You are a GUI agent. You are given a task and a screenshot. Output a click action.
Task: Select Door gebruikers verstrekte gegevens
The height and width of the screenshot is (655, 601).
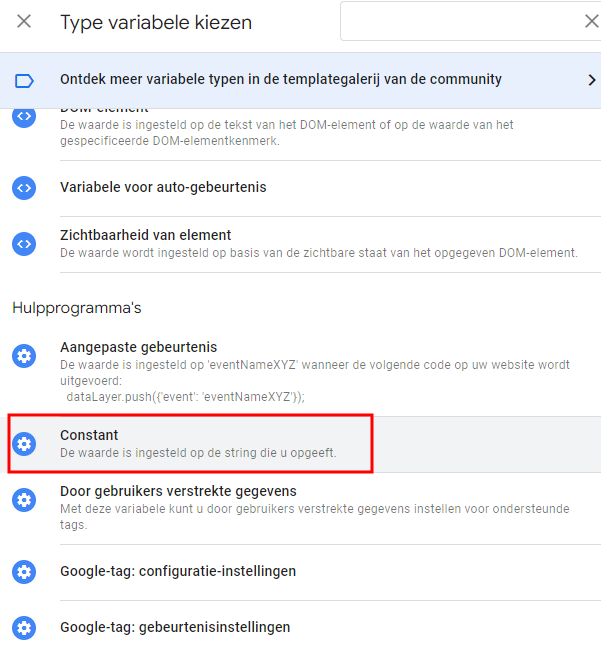178,491
